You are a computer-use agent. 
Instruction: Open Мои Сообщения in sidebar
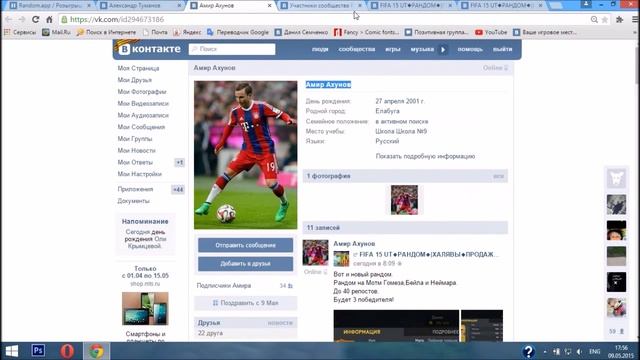tap(141, 127)
